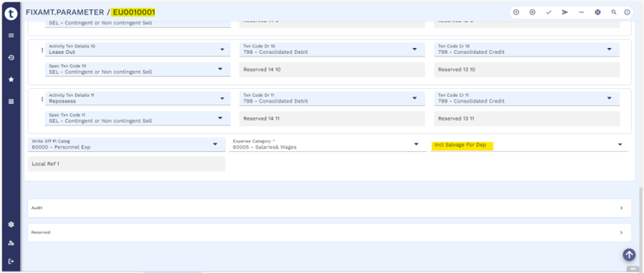Click the Reserved 14 10 field
Image resolution: width=644 pixels, height=273 pixels.
[x=332, y=70]
